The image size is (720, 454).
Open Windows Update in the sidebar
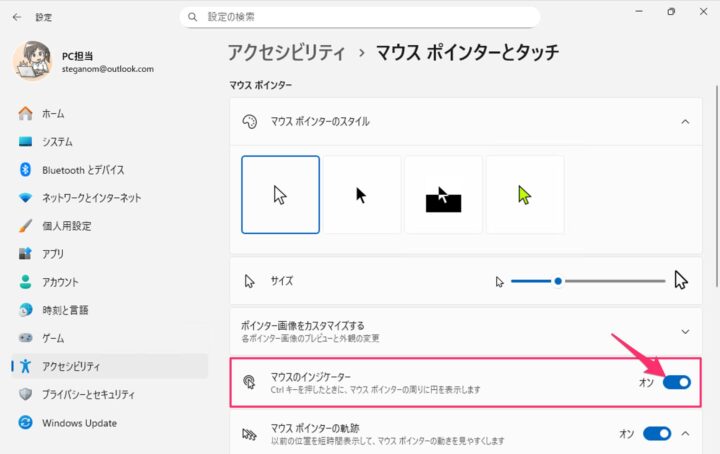coord(79,423)
